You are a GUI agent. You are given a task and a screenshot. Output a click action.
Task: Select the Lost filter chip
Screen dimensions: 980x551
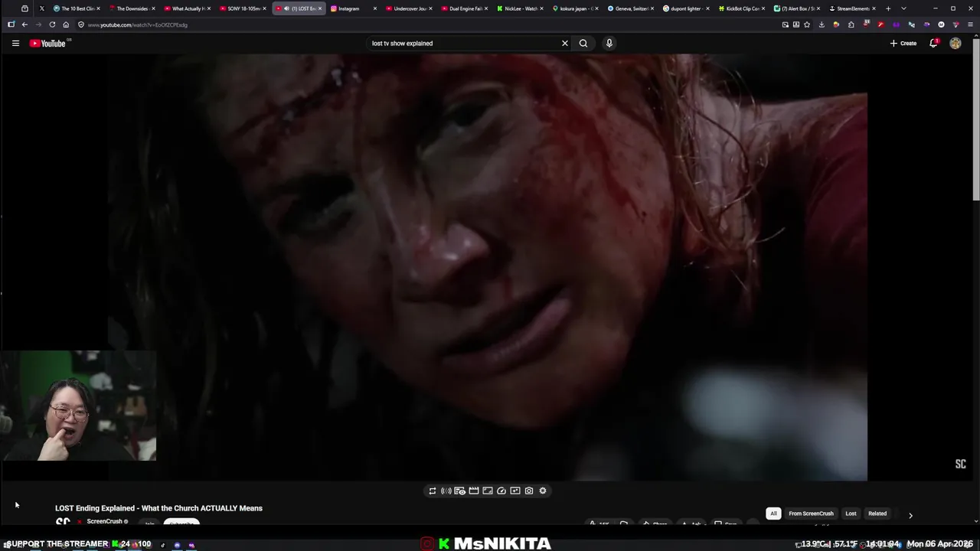pos(851,514)
